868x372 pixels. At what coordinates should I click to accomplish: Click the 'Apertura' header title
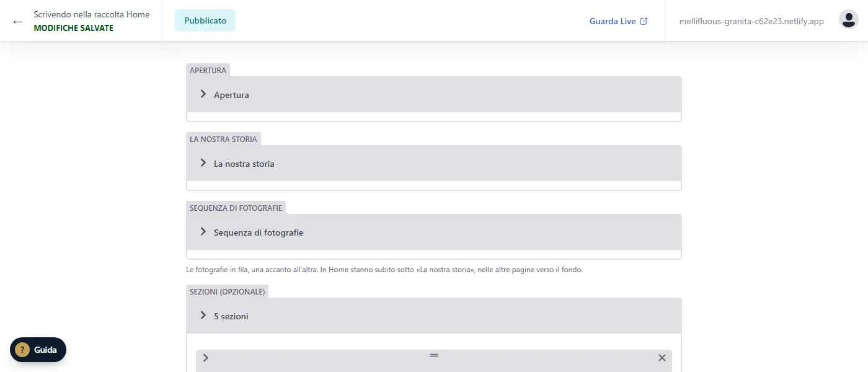231,95
